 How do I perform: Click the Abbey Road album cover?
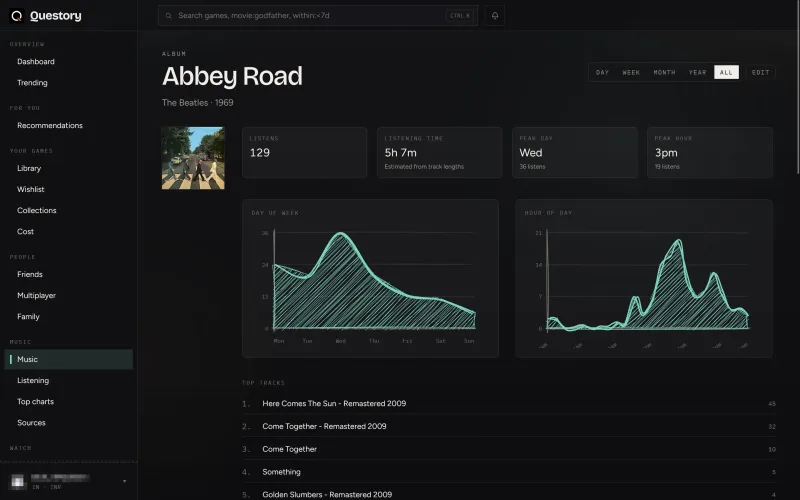[x=193, y=158]
